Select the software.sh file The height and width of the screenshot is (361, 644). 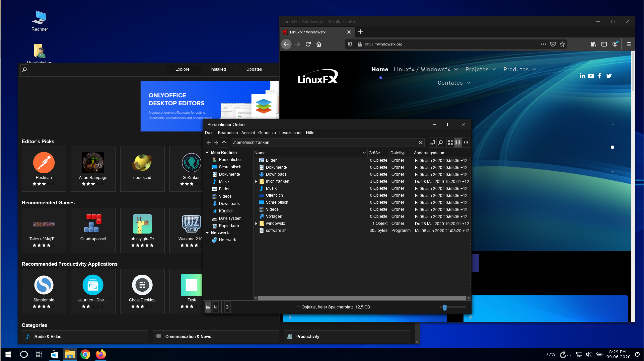click(276, 231)
